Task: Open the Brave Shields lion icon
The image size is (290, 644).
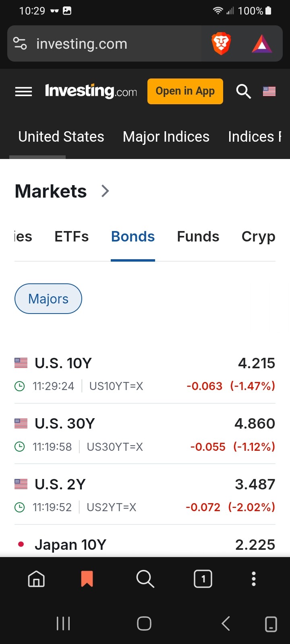Action: click(x=221, y=44)
